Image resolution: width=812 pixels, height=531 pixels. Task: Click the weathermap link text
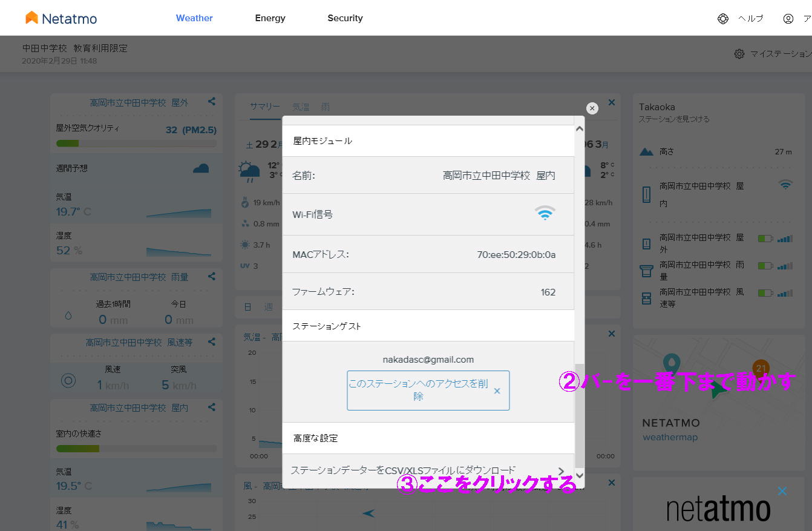click(670, 437)
